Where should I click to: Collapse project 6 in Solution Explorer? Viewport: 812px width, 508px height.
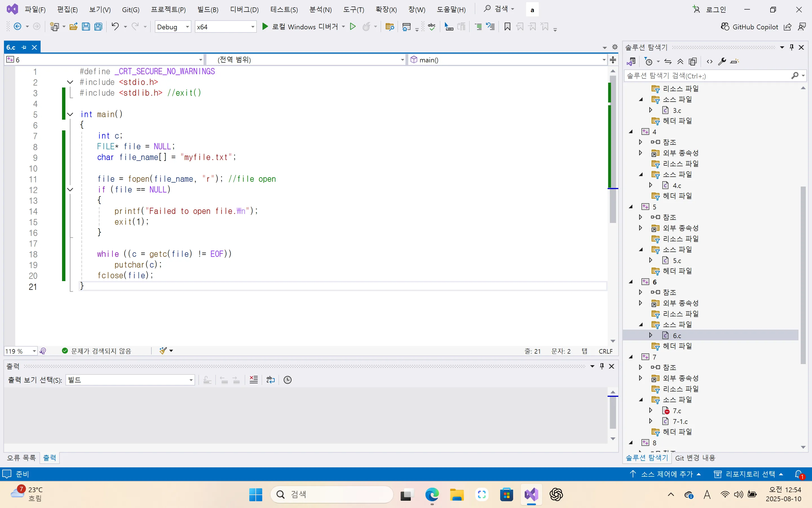click(x=631, y=282)
